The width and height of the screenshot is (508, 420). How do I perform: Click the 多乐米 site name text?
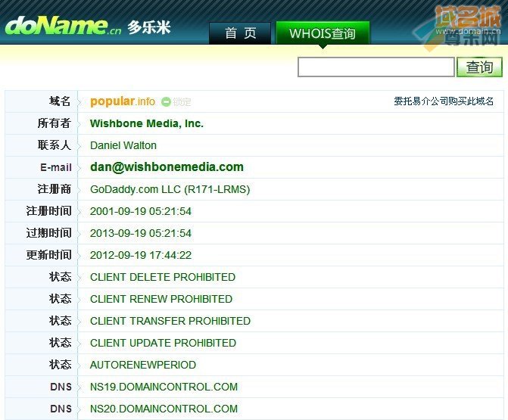pyautogui.click(x=149, y=28)
